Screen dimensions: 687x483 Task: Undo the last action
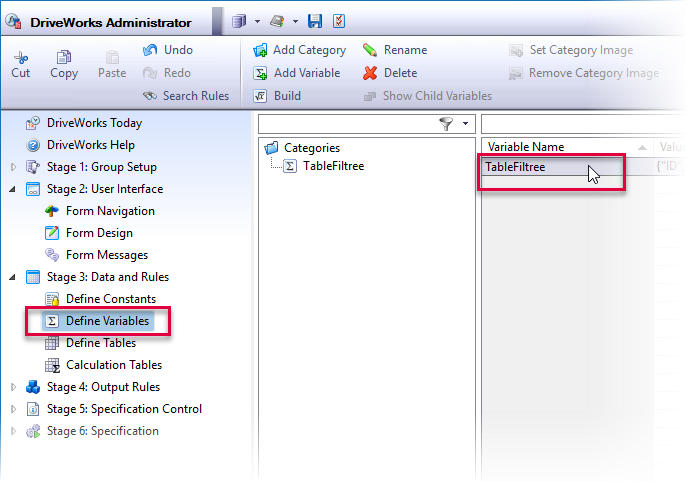[168, 50]
